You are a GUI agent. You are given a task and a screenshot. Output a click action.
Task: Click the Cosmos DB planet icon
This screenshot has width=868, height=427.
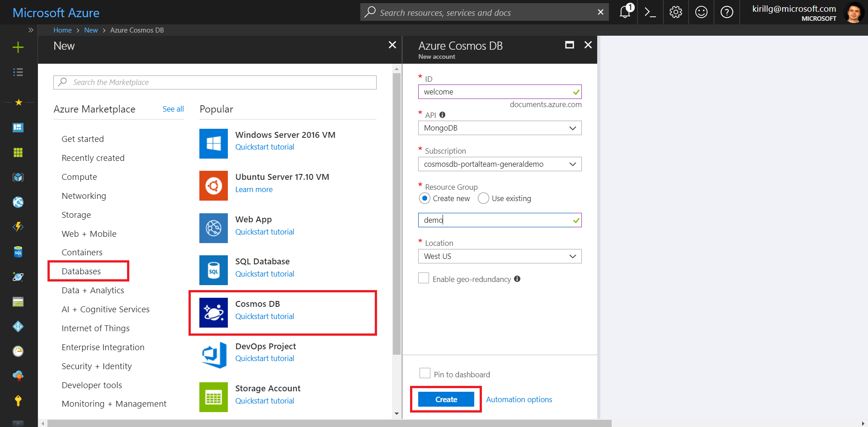point(213,313)
